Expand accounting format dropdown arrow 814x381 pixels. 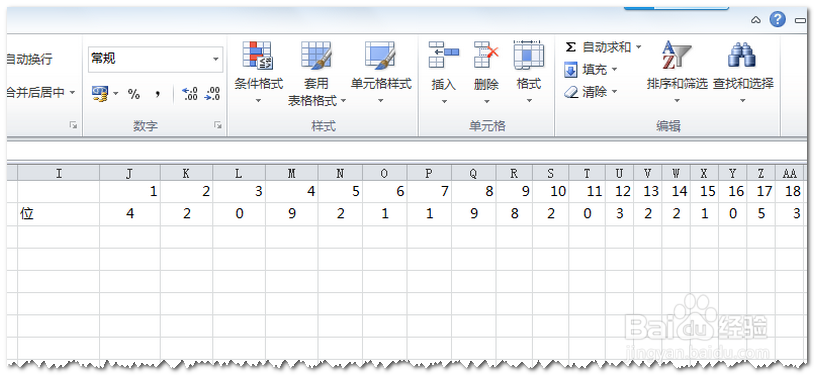(x=116, y=94)
